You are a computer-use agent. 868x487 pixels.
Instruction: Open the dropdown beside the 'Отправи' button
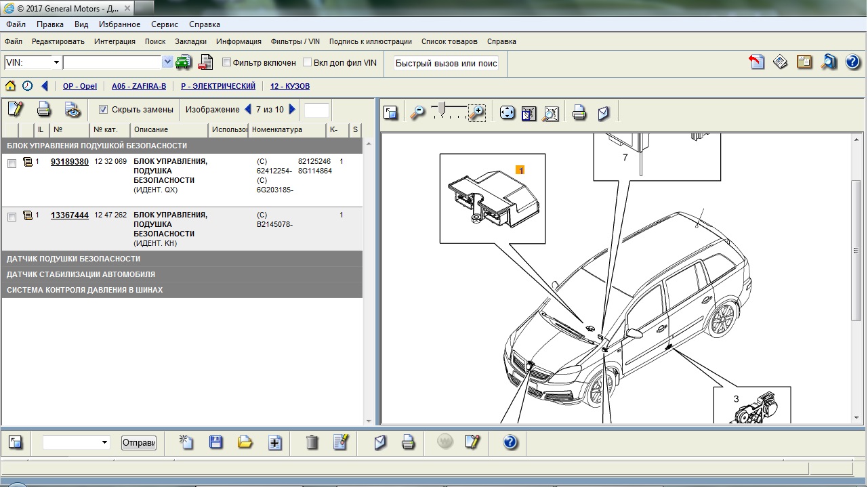pos(104,442)
